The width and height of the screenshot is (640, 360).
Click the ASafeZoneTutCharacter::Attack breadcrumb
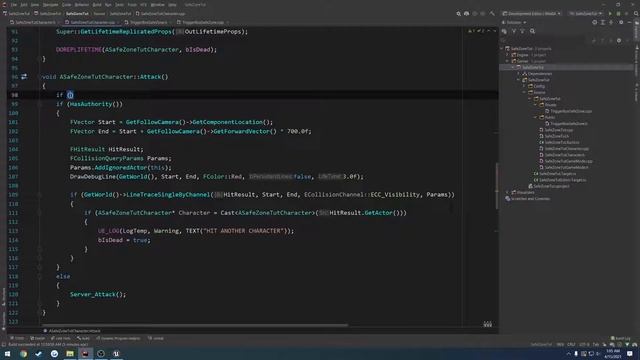74,331
